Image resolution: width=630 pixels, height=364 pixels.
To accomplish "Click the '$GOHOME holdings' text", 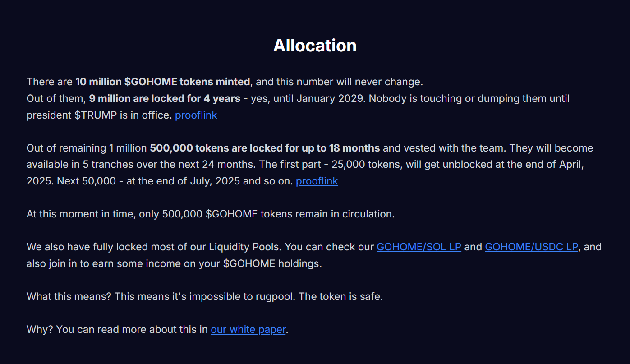I will 271,263.
